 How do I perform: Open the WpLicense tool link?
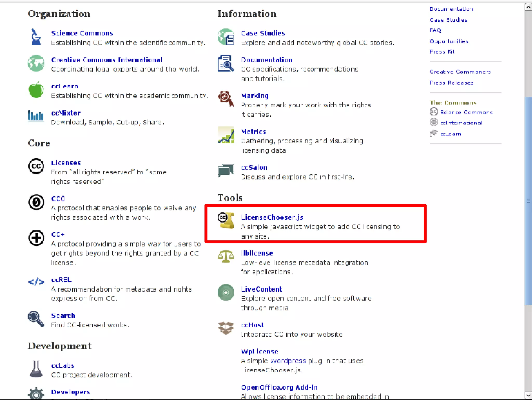click(259, 351)
